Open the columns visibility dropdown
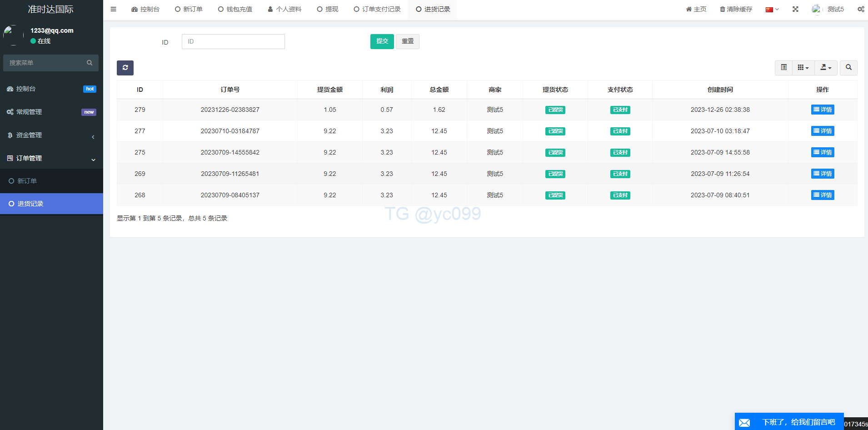The width and height of the screenshot is (868, 430). coord(803,68)
